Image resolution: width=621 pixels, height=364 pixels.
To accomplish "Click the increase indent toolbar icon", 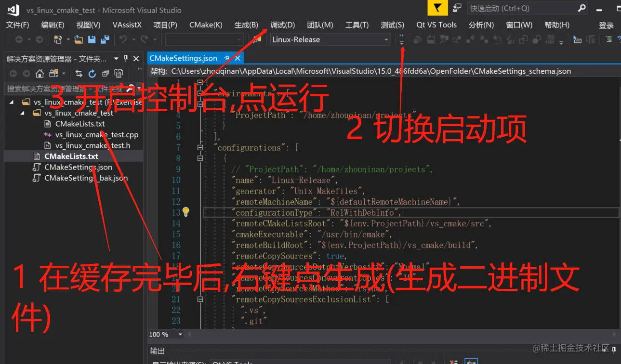I will 609,39.
